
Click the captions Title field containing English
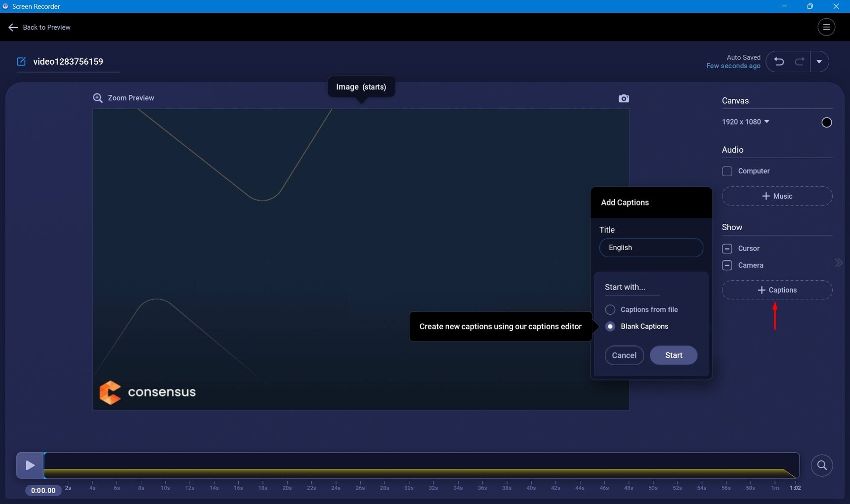click(x=651, y=248)
